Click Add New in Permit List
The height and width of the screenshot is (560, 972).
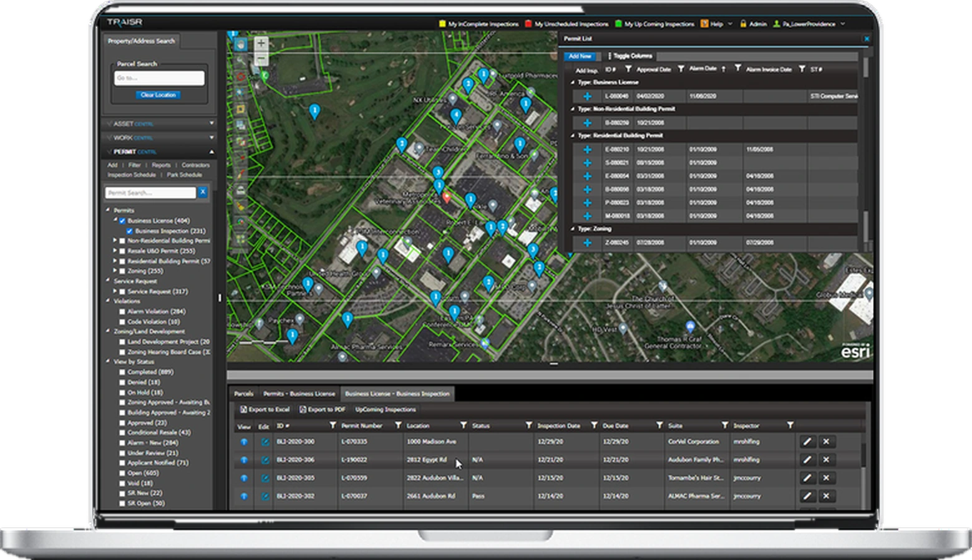[580, 56]
